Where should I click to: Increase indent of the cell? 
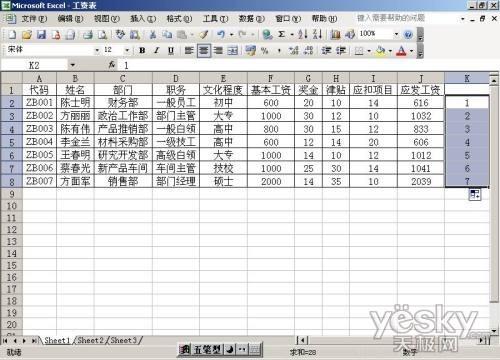point(341,51)
